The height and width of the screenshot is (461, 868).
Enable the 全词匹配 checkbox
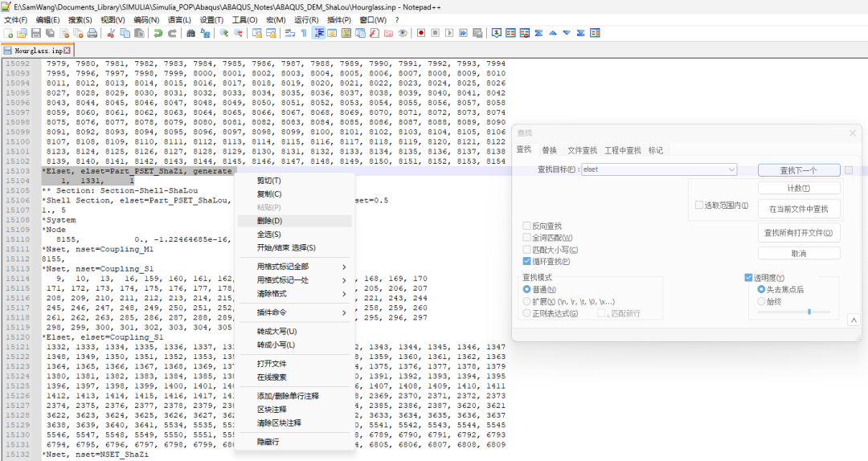[526, 238]
